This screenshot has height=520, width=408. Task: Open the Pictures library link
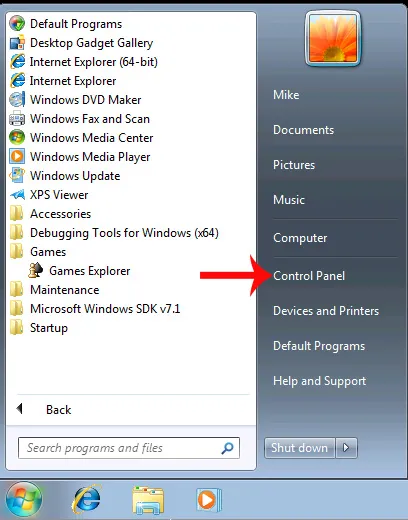point(294,165)
